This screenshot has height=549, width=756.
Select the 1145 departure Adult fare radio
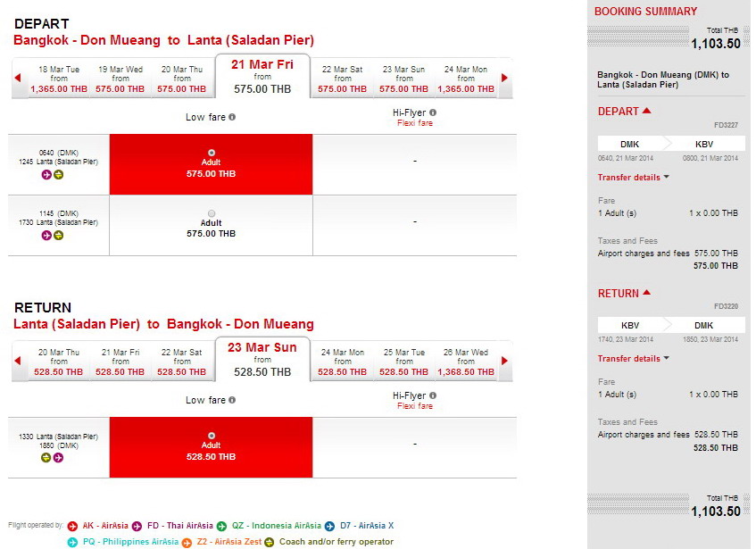[x=211, y=212]
